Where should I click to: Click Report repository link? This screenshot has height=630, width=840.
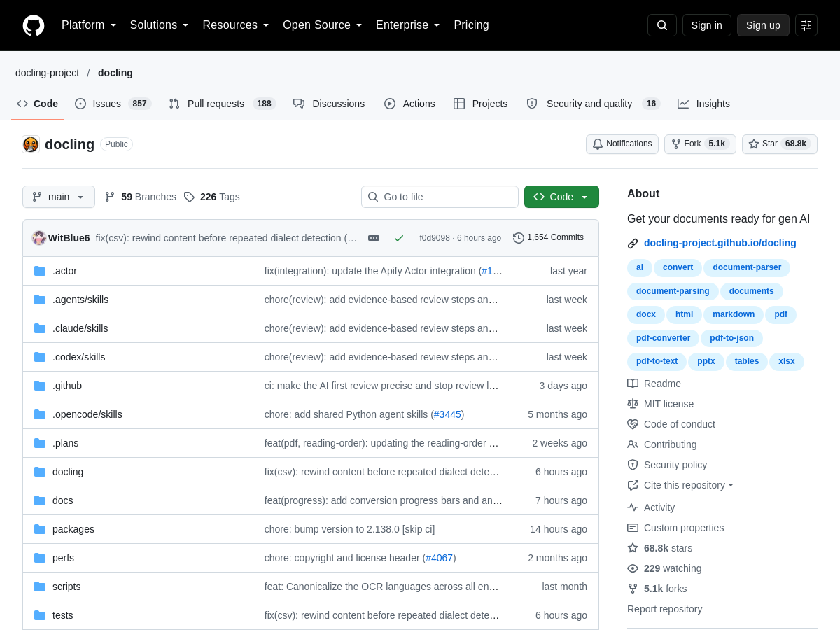pyautogui.click(x=665, y=609)
